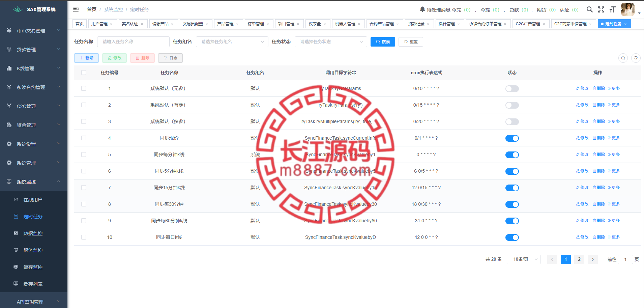Click the 新增 button
Screen dimensions: 644x308
[86, 58]
